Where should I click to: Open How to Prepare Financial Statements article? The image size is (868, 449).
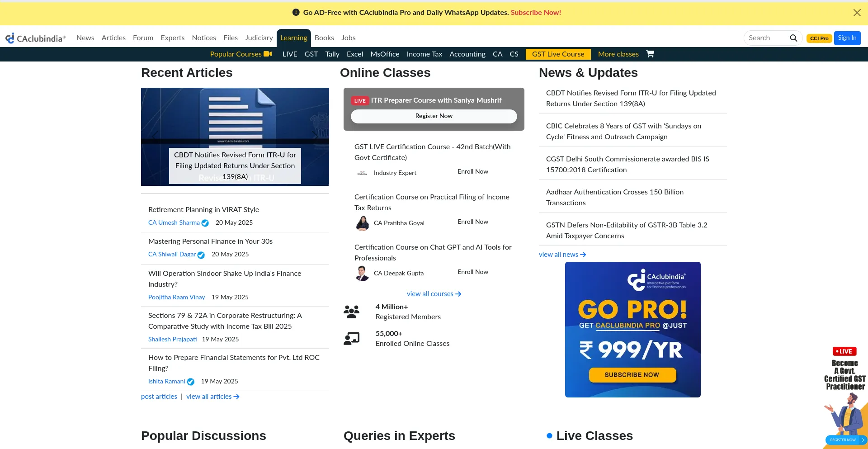(x=234, y=363)
